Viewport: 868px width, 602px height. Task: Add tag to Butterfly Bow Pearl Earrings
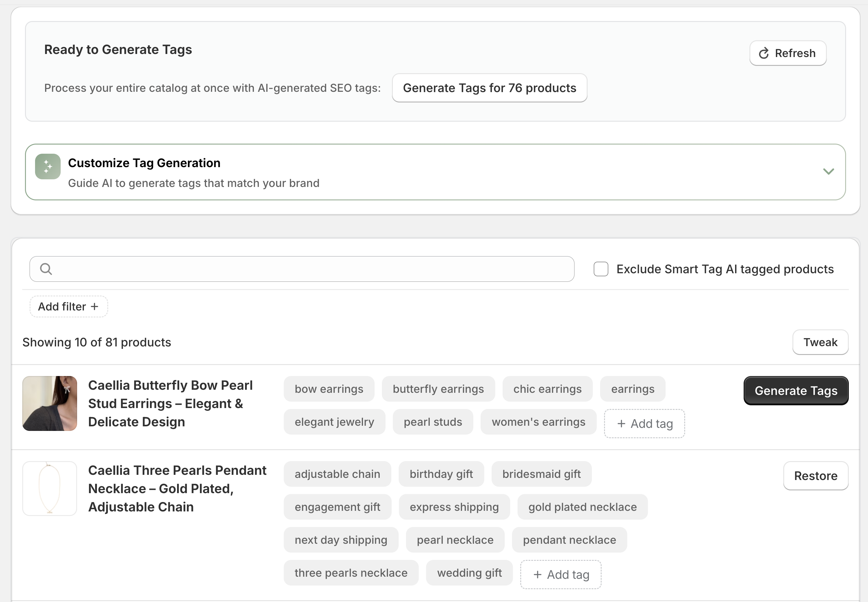[x=645, y=424]
